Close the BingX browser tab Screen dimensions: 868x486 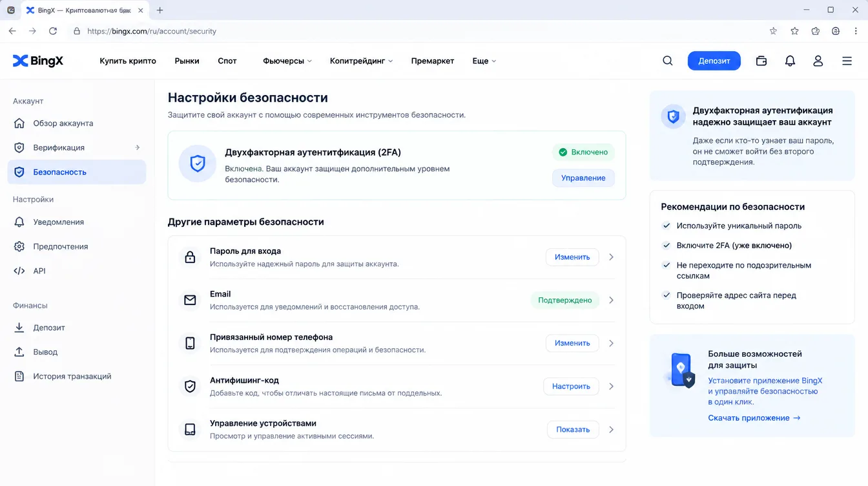click(141, 10)
